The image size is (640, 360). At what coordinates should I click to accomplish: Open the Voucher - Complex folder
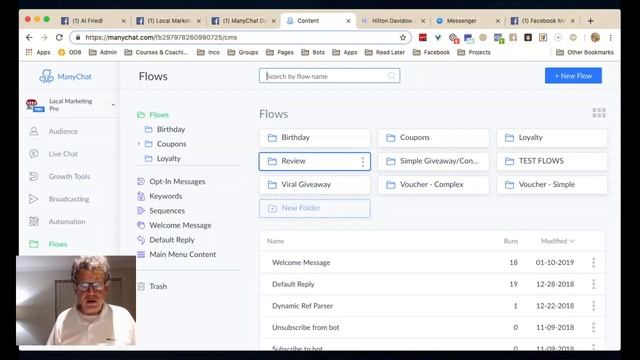click(x=433, y=184)
